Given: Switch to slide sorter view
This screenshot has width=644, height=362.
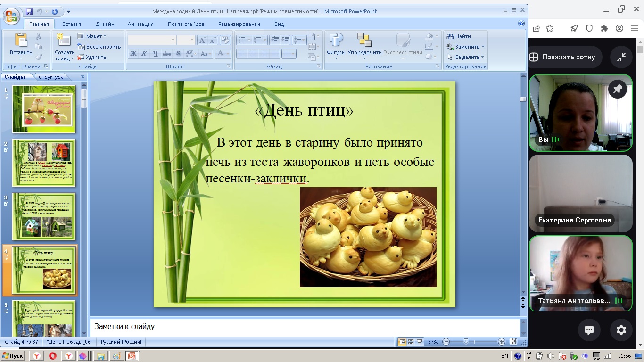Looking at the screenshot, I should pos(411,342).
